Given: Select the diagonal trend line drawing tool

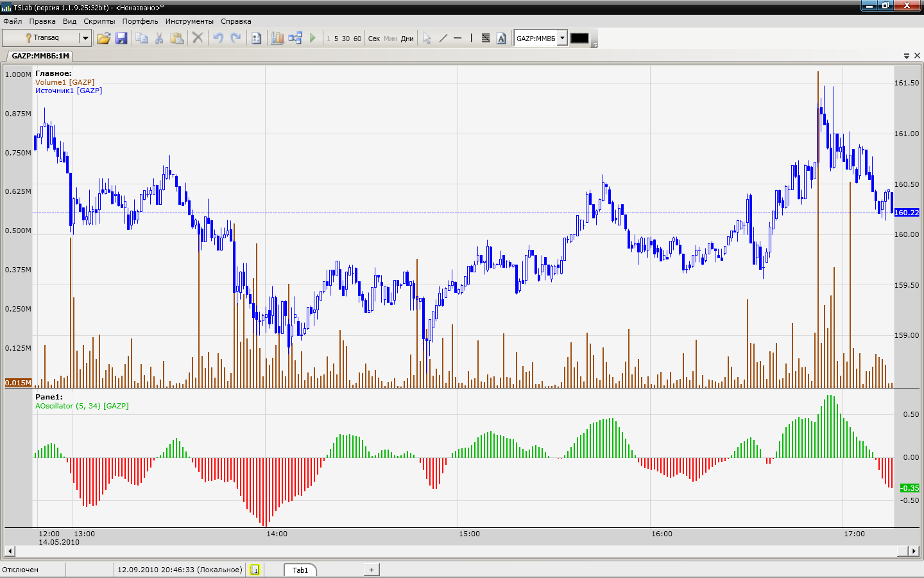Looking at the screenshot, I should (443, 39).
